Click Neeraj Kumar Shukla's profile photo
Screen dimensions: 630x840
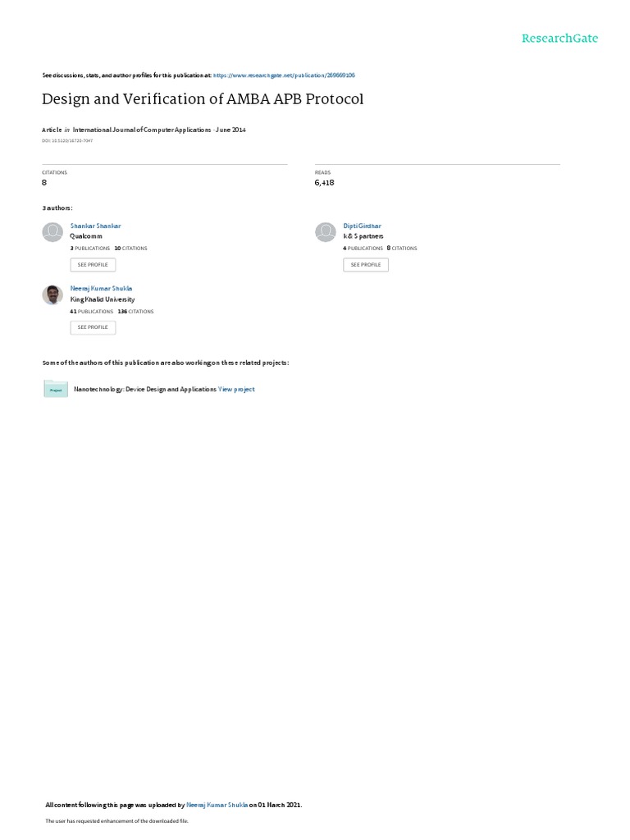52,294
